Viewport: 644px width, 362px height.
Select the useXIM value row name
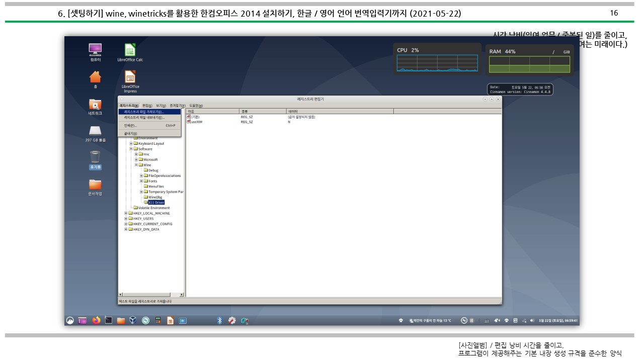(197, 122)
